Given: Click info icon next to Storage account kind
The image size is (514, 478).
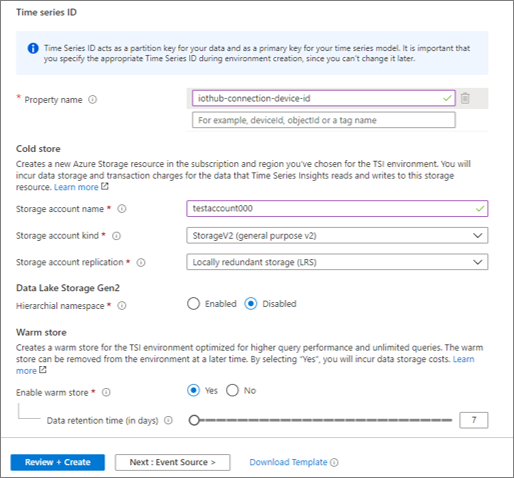Looking at the screenshot, I should (116, 236).
